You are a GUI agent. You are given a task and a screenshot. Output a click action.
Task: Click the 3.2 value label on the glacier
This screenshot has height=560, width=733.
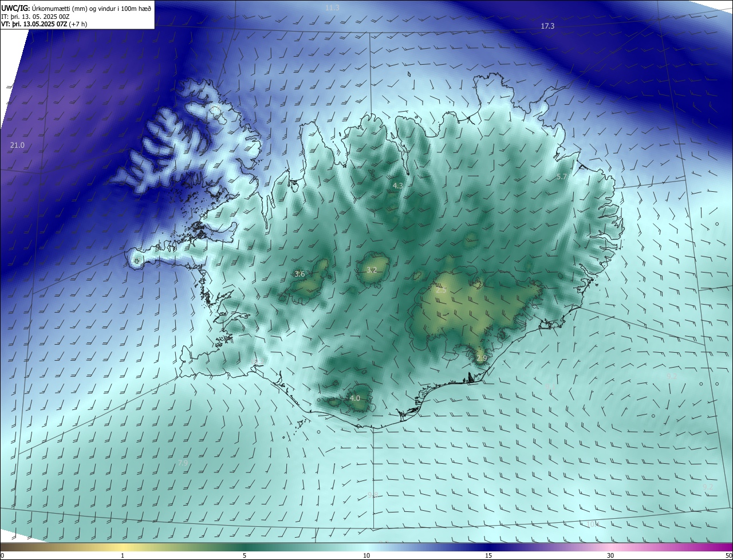371,270
